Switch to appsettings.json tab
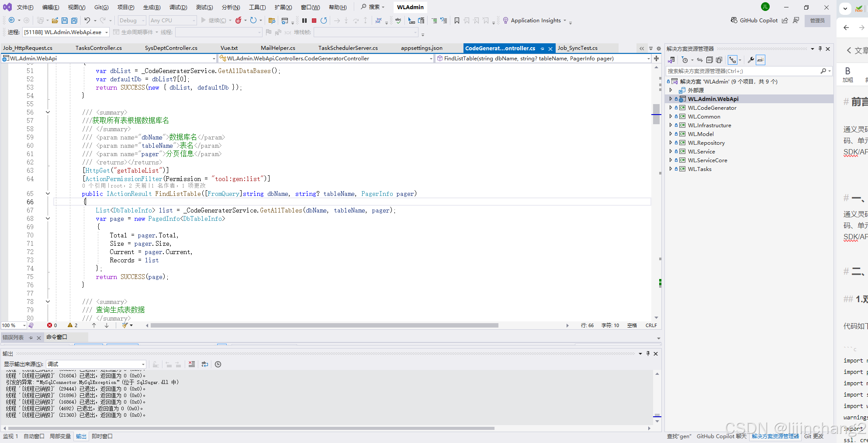 [422, 48]
